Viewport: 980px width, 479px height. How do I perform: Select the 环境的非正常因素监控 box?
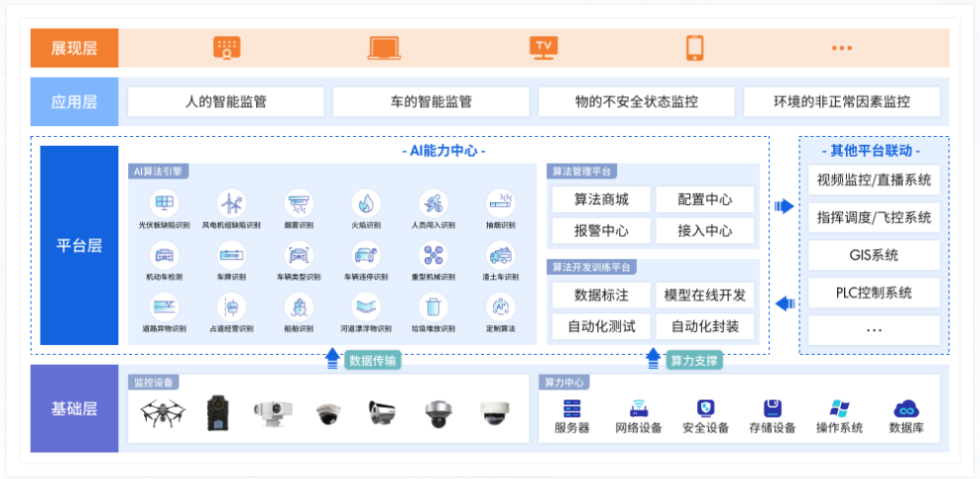[841, 102]
